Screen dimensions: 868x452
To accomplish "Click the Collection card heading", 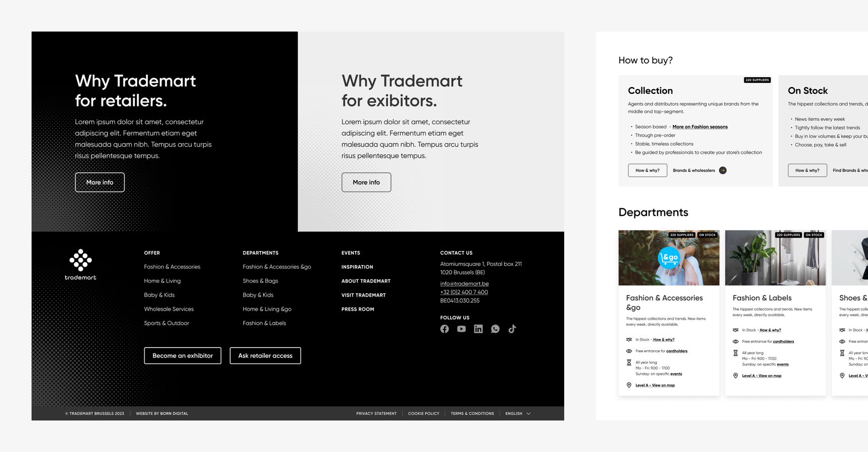I will (650, 91).
